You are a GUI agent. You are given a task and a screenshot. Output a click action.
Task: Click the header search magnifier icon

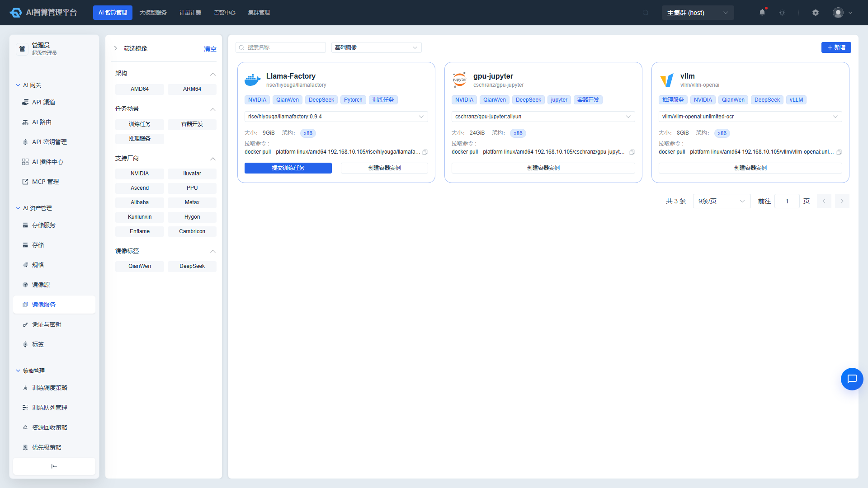pos(646,13)
